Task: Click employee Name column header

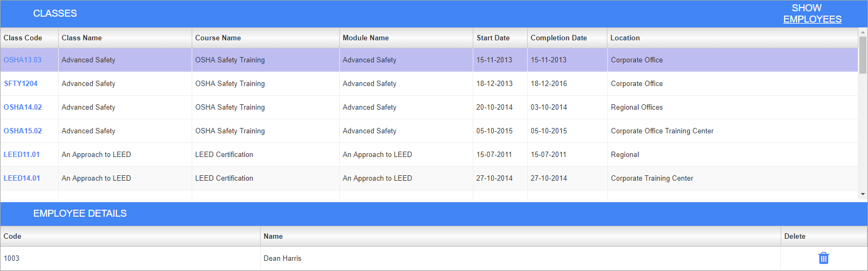Action: point(273,237)
